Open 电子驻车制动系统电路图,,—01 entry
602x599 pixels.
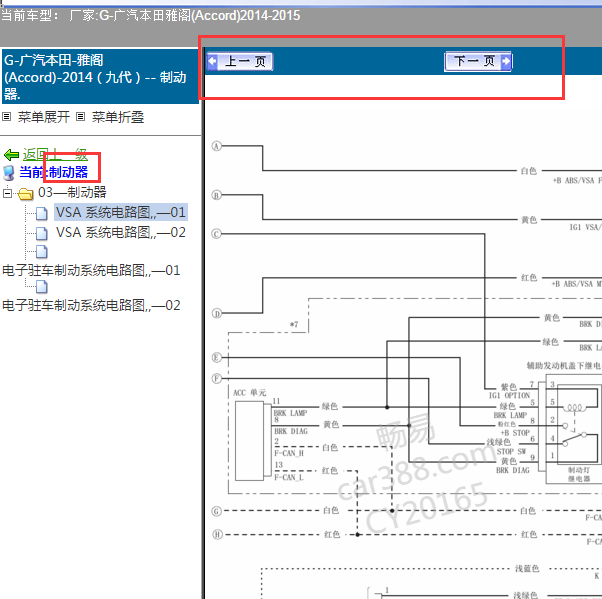point(91,270)
